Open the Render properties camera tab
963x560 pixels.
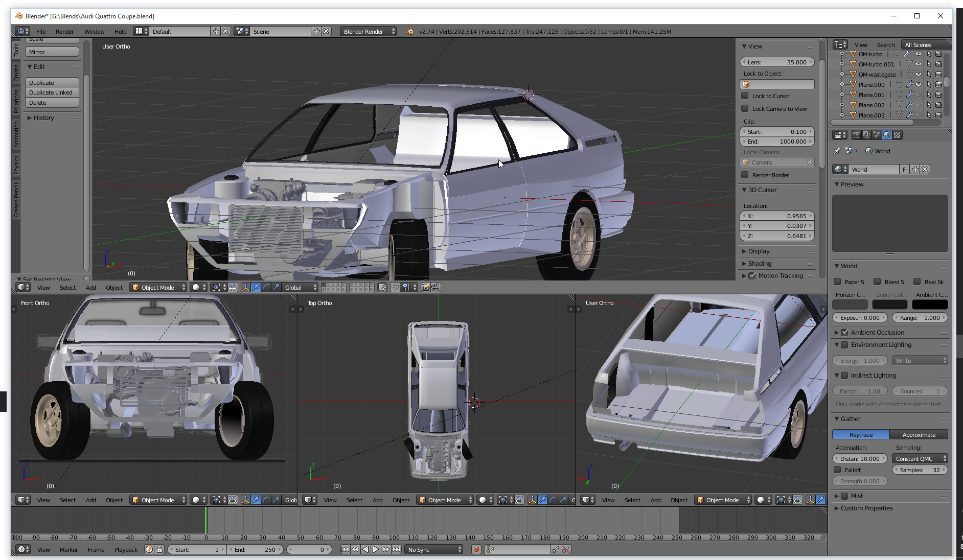point(856,135)
